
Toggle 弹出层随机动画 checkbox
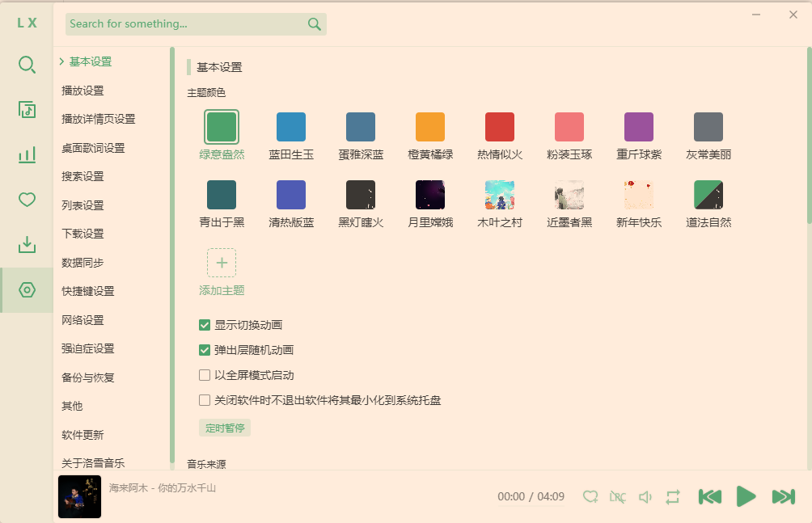click(x=205, y=350)
